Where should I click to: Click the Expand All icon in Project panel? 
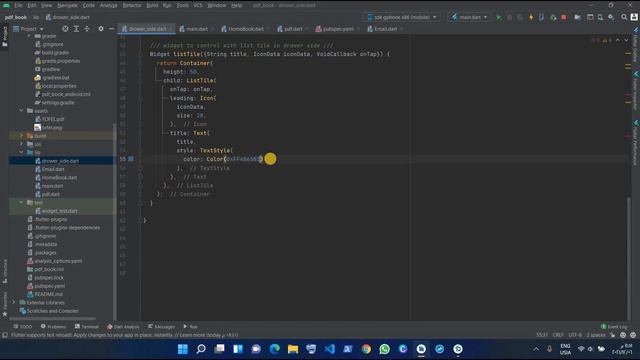[x=76, y=29]
